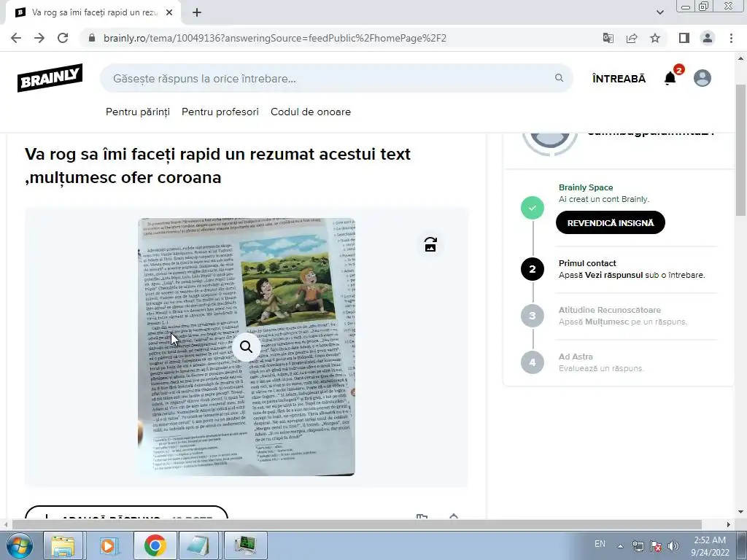Click the share page icon in address bar
This screenshot has width=747, height=560.
tap(632, 38)
